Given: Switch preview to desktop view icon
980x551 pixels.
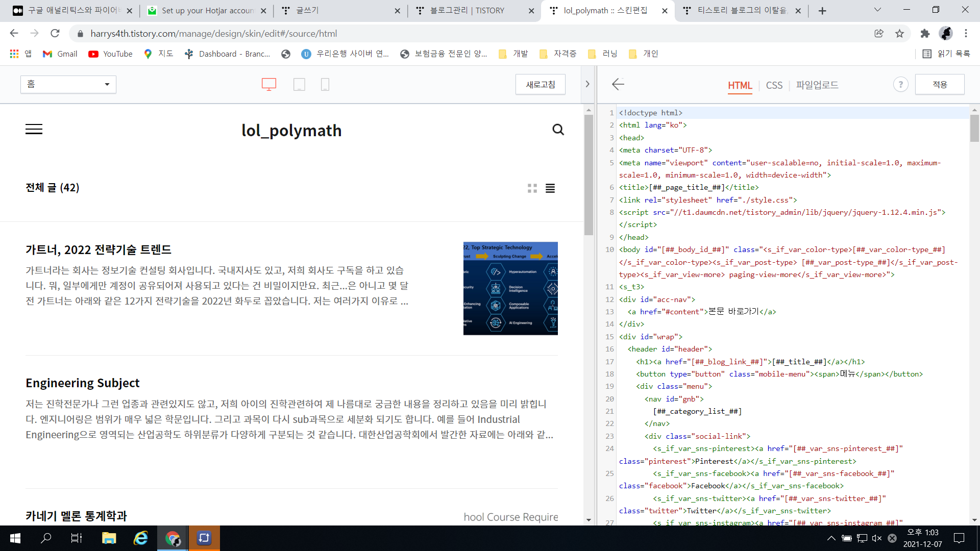Looking at the screenshot, I should coord(269,84).
